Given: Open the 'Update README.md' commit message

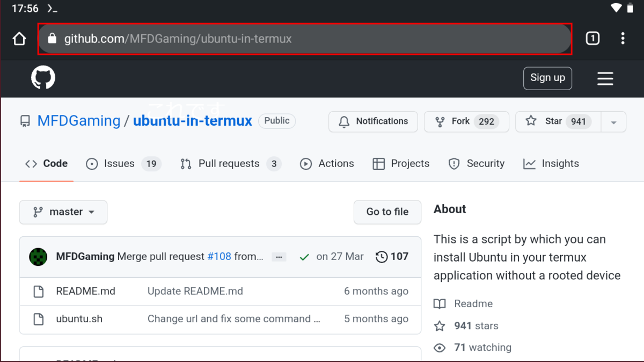Looking at the screenshot, I should (195, 292).
